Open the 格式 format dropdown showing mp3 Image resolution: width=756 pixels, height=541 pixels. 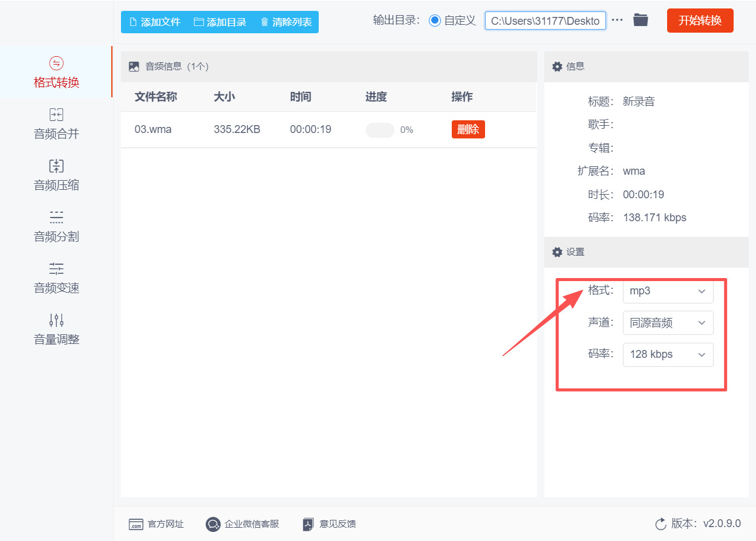[668, 291]
